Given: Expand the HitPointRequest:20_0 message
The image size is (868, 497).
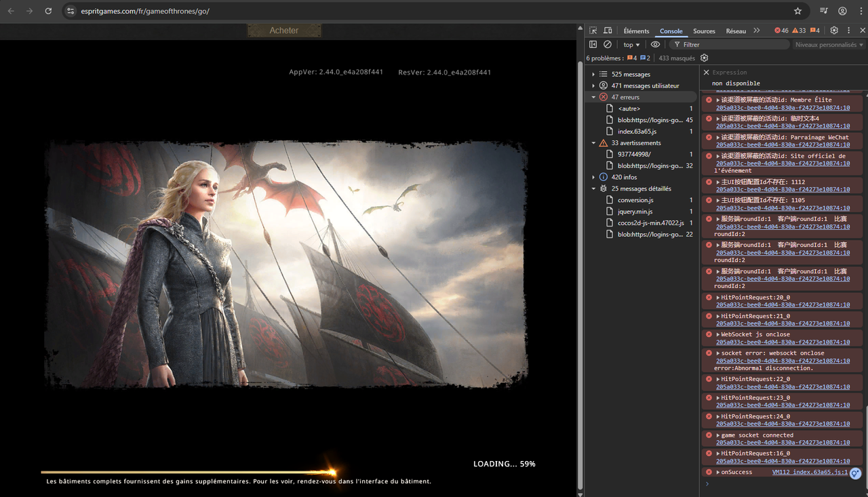Looking at the screenshot, I should point(718,298).
